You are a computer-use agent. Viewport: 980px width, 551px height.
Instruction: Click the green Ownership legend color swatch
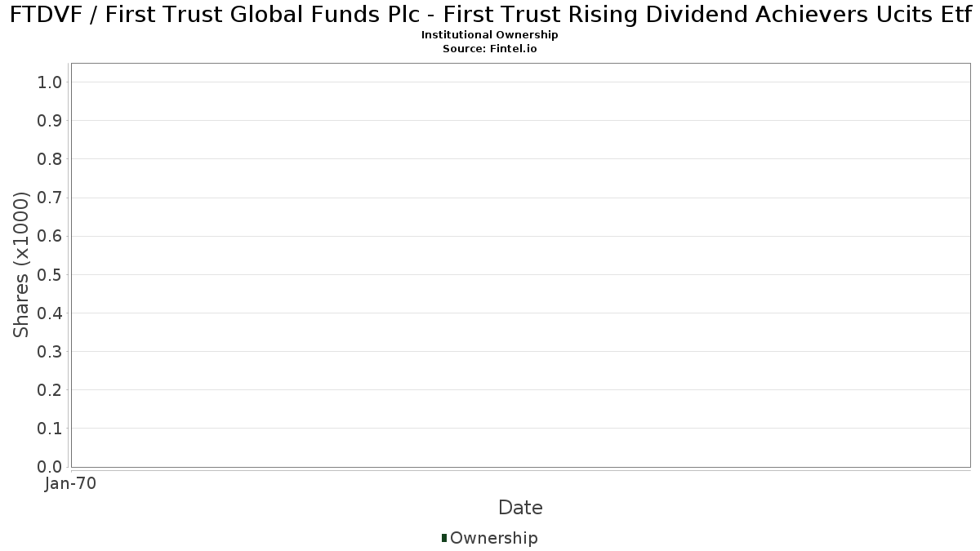point(444,537)
